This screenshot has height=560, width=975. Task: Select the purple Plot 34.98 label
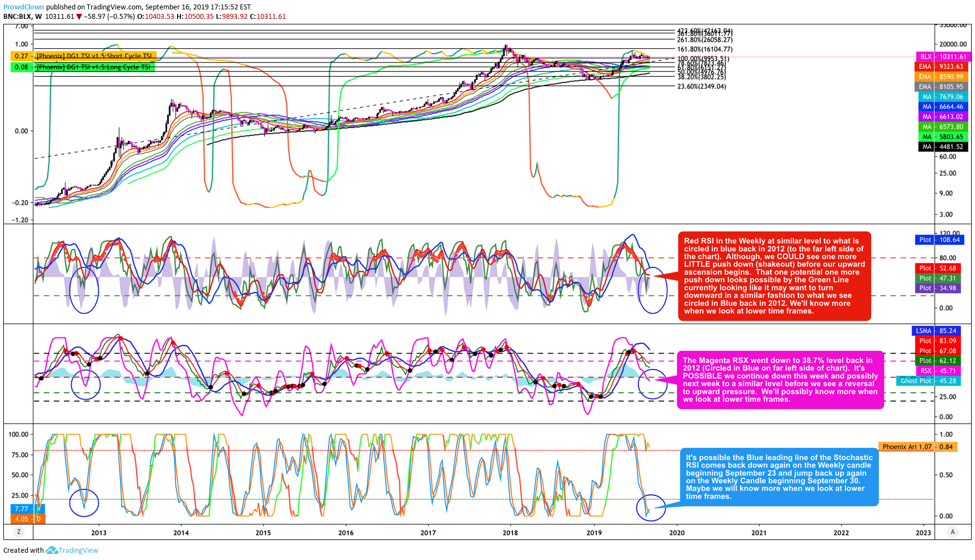pos(938,288)
